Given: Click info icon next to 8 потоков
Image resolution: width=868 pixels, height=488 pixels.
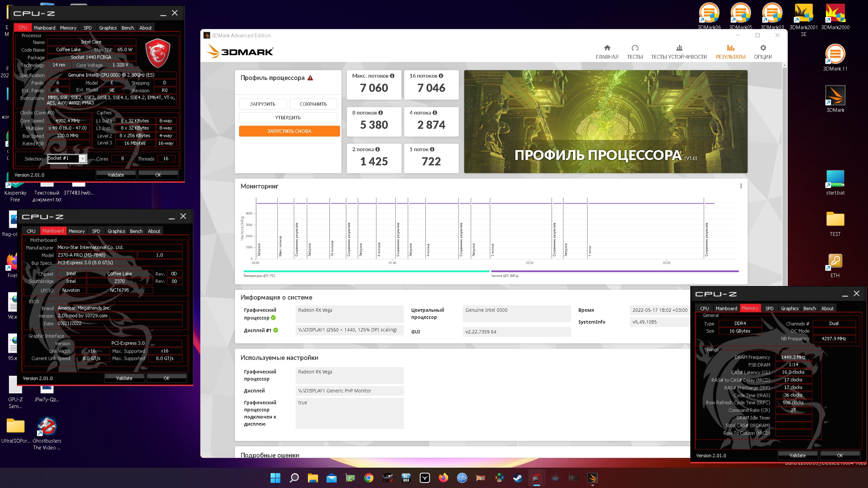Looking at the screenshot, I should 380,113.
